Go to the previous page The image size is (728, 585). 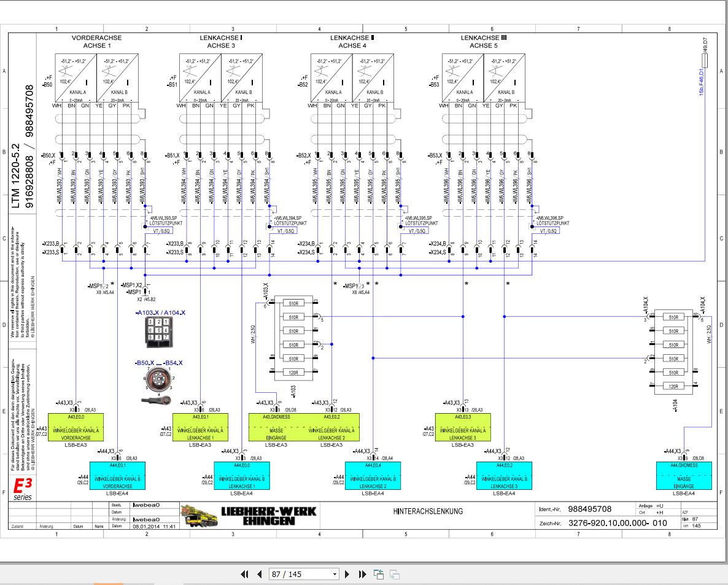[260, 575]
